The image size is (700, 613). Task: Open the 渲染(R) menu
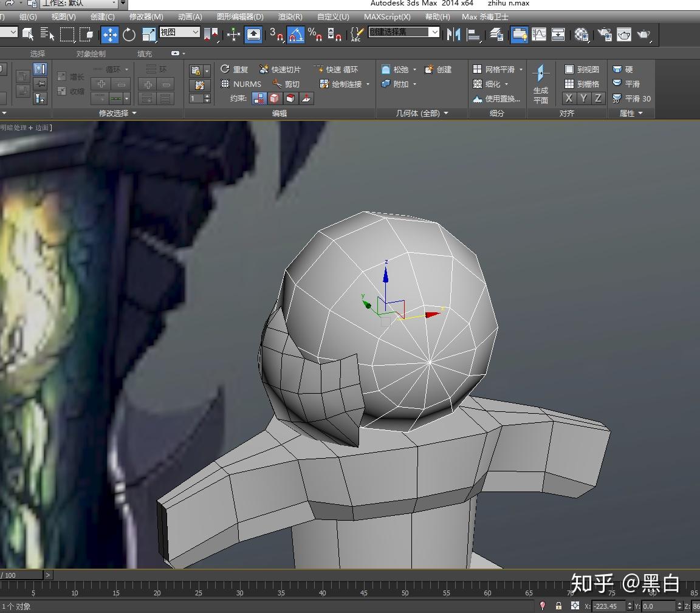coord(290,17)
